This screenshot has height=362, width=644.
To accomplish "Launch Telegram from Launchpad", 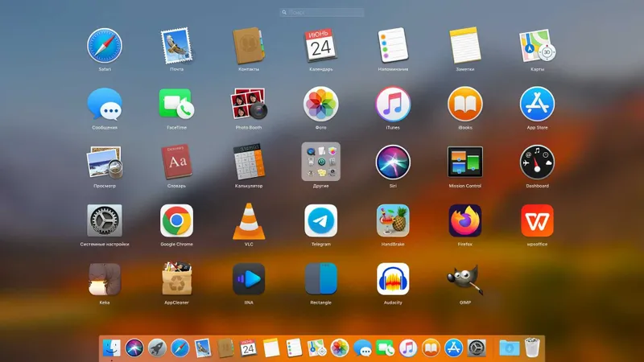I will click(320, 220).
